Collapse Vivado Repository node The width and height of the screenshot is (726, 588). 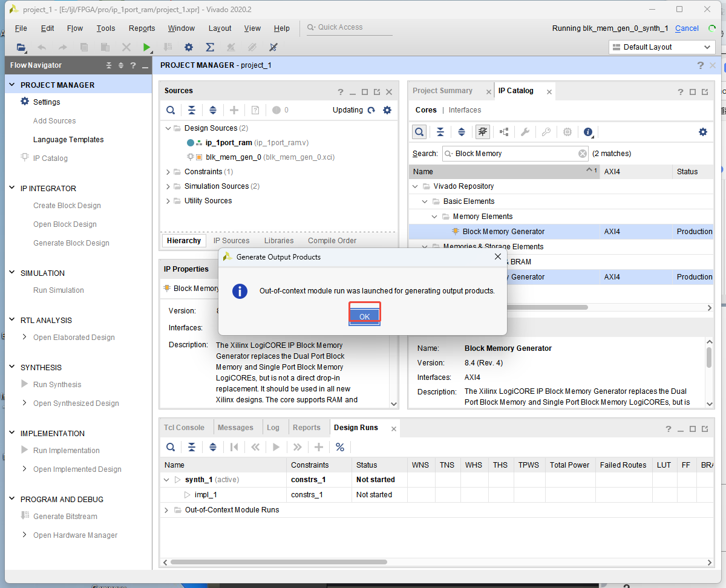pyautogui.click(x=416, y=186)
